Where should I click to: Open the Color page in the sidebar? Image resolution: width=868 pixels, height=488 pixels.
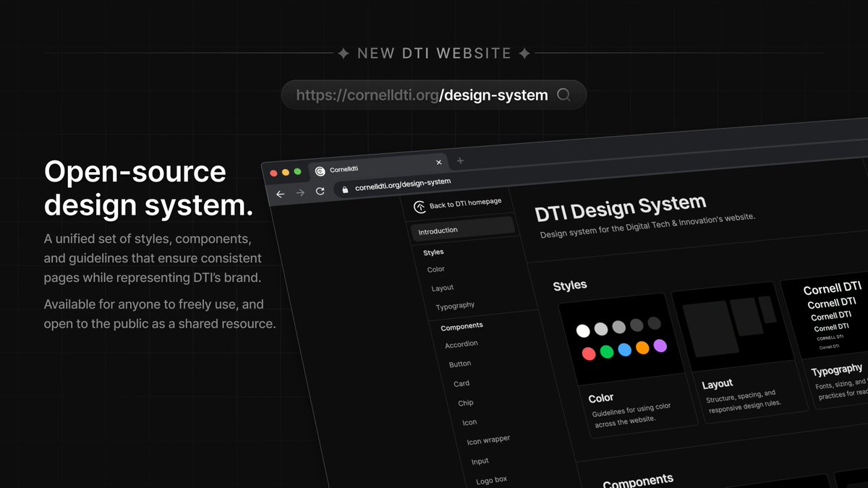tap(436, 269)
